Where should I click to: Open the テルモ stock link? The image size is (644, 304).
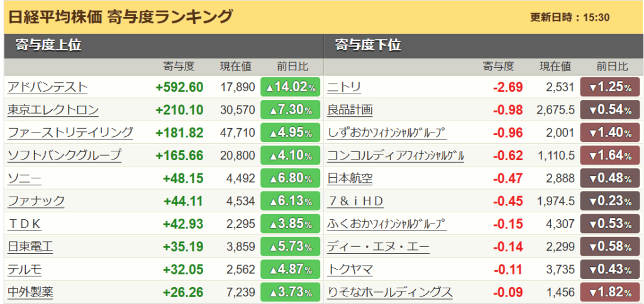(25, 269)
